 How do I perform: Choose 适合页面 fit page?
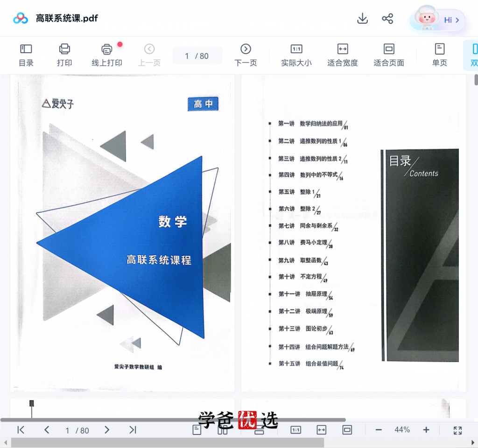coord(389,55)
